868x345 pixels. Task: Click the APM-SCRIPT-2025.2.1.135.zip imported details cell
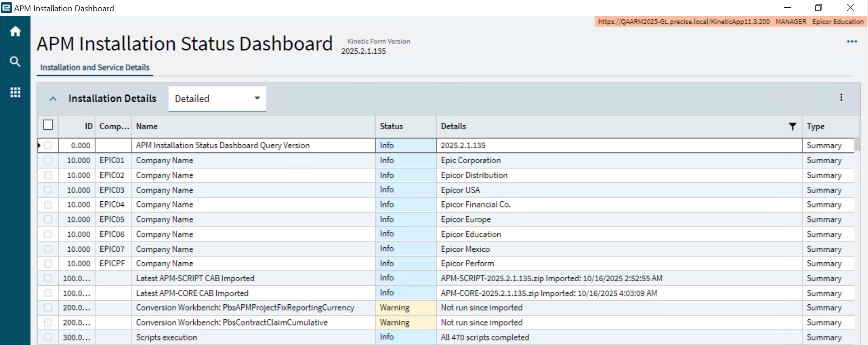coord(619,279)
